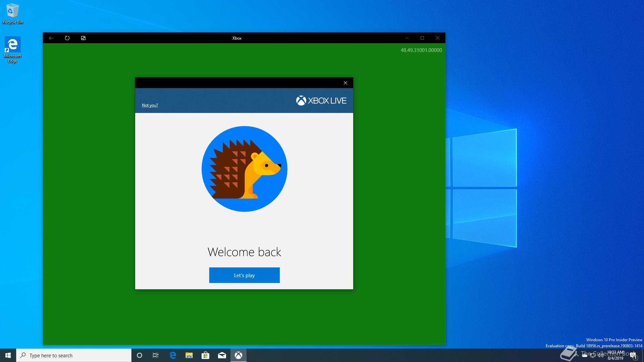Minimize the Xbox window
644x362 pixels.
coord(407,38)
